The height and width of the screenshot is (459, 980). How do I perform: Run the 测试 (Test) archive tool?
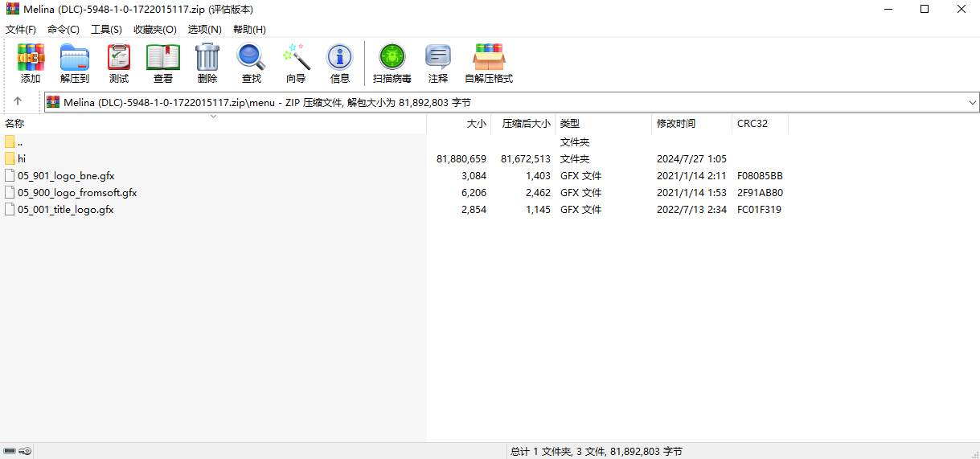point(119,64)
